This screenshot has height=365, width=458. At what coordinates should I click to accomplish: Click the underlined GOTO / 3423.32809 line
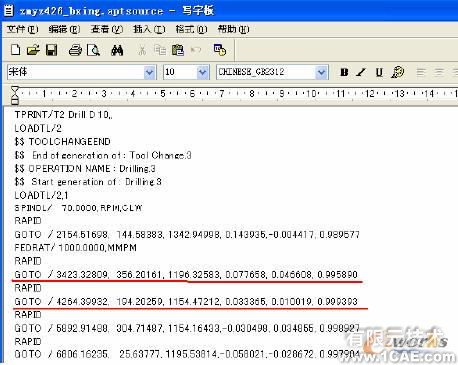tap(186, 275)
